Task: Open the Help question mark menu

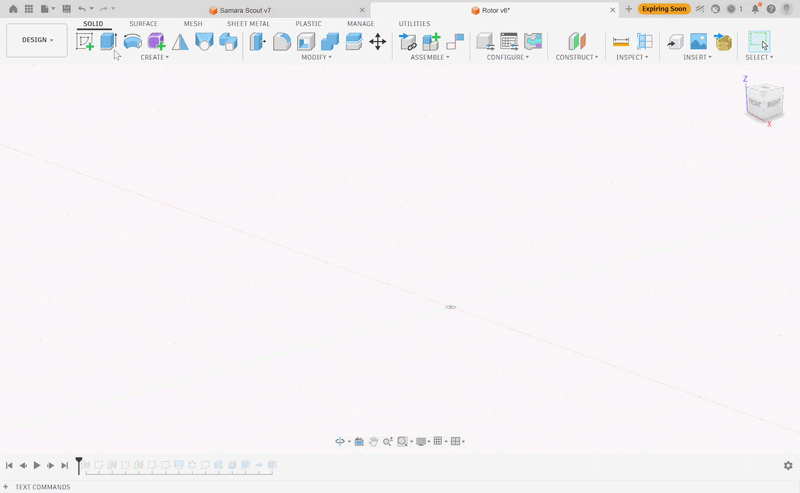Action: [771, 9]
